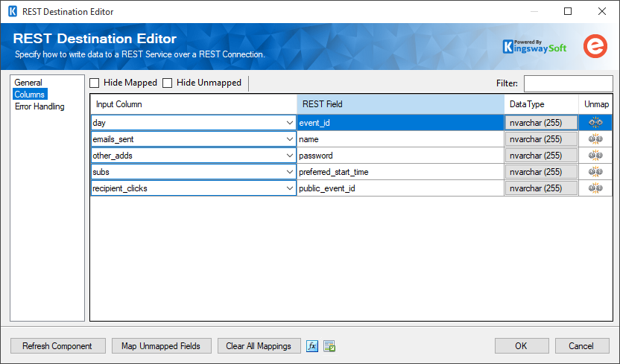
Task: Open the expression fx editor icon
Action: click(312, 346)
